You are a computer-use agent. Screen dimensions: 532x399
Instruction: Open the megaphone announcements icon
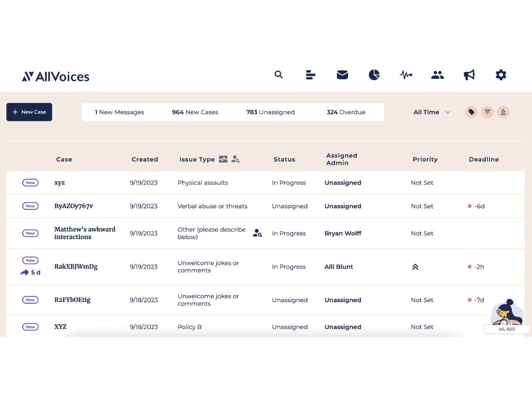469,75
